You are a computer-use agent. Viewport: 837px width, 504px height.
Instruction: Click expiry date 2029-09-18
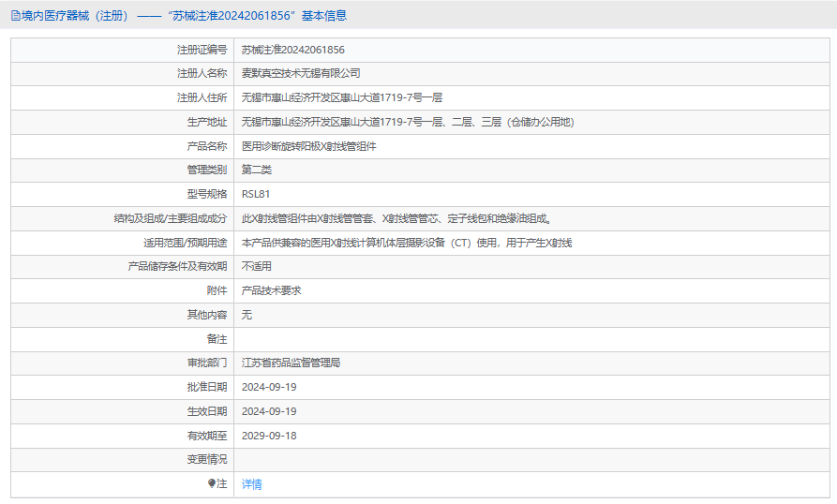(x=268, y=436)
